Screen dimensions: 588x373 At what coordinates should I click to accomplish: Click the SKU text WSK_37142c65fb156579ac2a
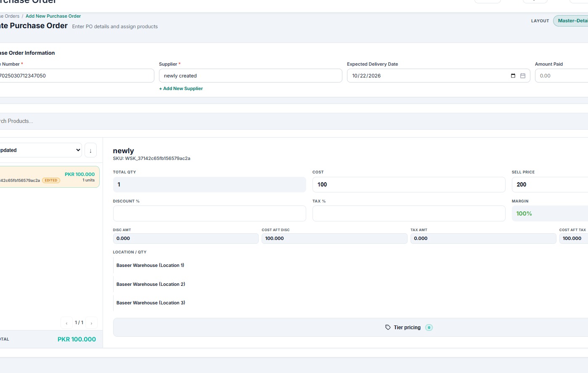(x=152, y=158)
